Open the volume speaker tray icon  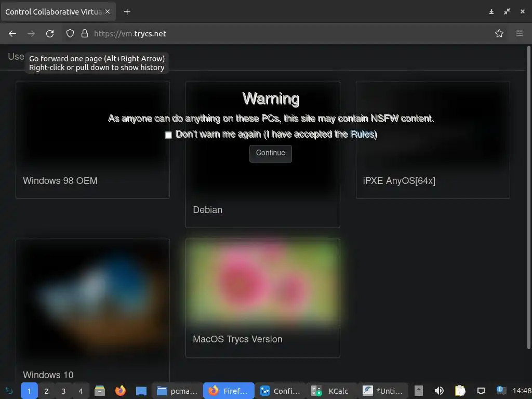(439, 391)
